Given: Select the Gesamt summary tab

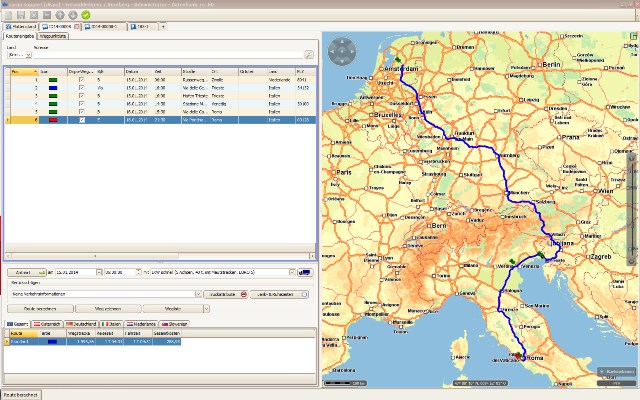Looking at the screenshot, I should (18, 324).
